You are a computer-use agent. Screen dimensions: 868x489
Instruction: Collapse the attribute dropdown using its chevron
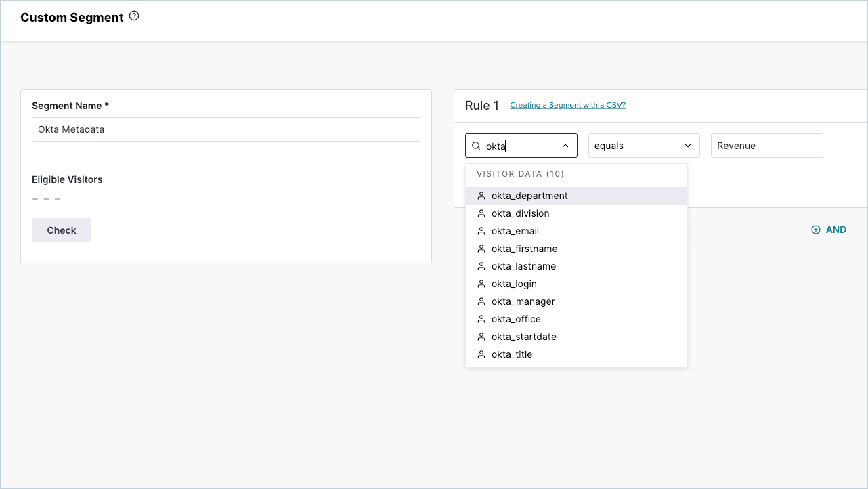[x=565, y=146]
